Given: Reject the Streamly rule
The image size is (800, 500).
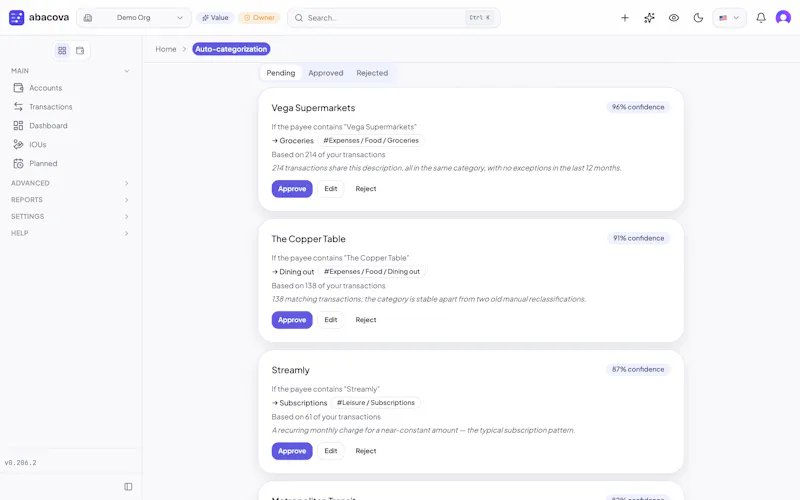Looking at the screenshot, I should (x=366, y=451).
